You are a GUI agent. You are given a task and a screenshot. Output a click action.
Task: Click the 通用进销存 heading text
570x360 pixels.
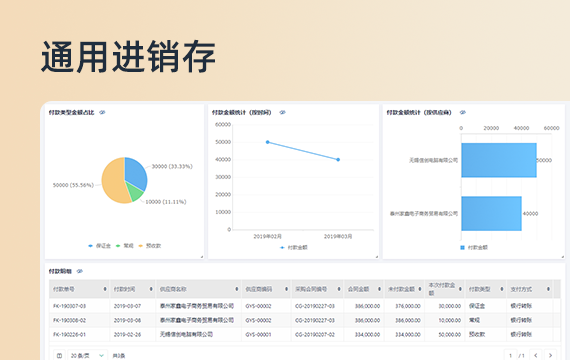click(129, 57)
